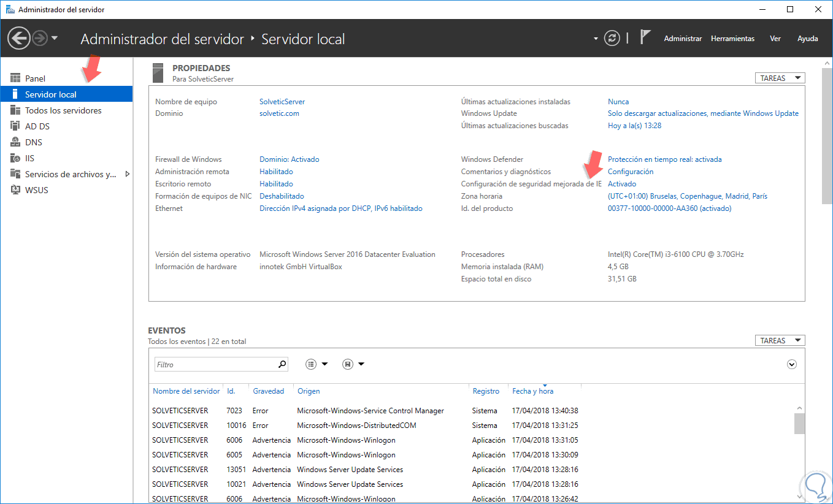Open the Administrar menu
Screen dimensions: 833x504
(x=683, y=39)
